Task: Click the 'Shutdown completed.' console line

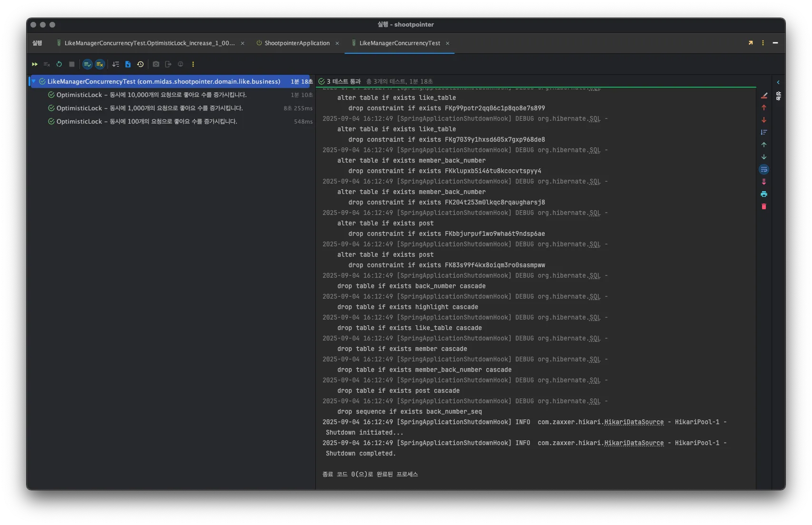Action: pyautogui.click(x=361, y=454)
